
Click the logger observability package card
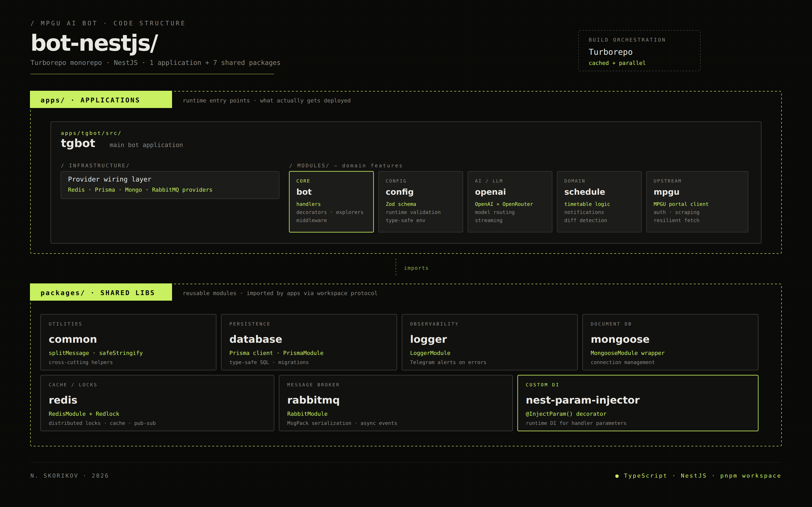(489, 342)
